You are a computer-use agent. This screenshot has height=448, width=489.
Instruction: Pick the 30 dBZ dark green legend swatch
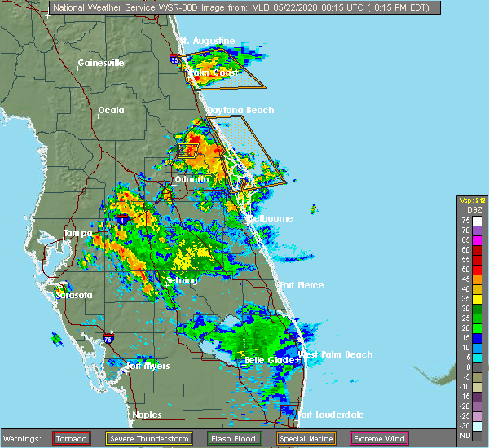tap(477, 309)
